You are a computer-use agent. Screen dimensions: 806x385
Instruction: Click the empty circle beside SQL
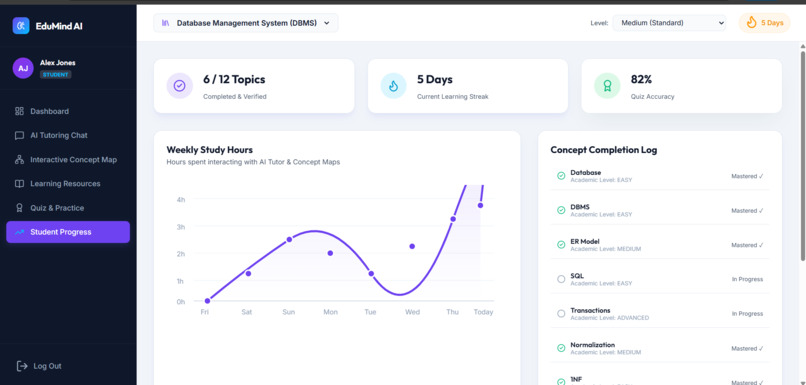(x=561, y=279)
